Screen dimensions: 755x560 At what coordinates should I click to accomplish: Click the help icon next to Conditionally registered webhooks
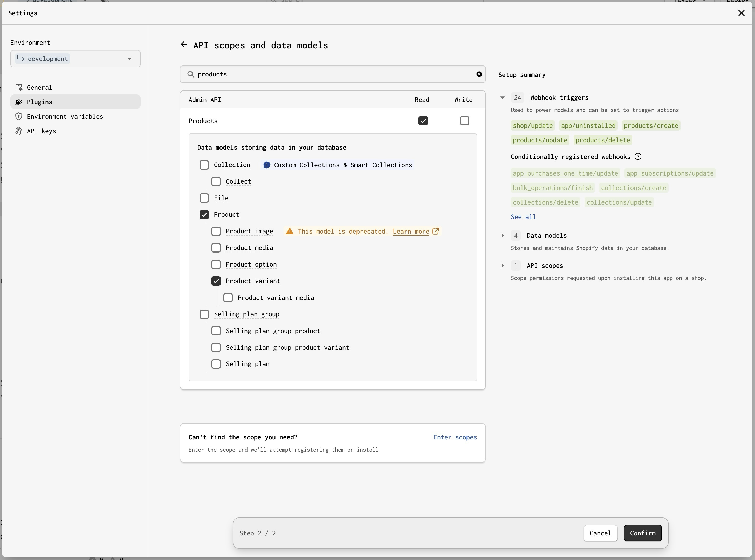638,157
